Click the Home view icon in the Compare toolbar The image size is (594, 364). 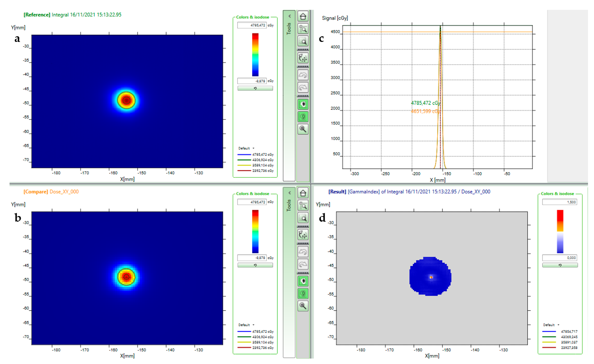(303, 193)
